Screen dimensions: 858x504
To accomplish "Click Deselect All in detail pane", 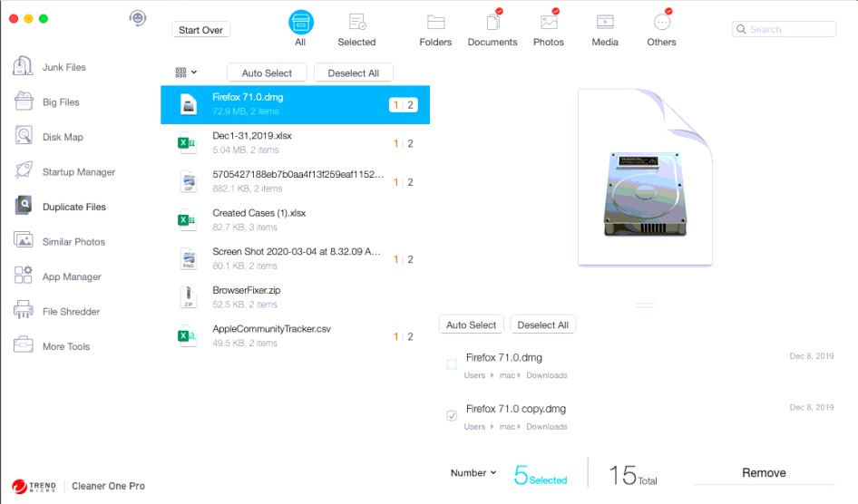I will click(x=542, y=325).
